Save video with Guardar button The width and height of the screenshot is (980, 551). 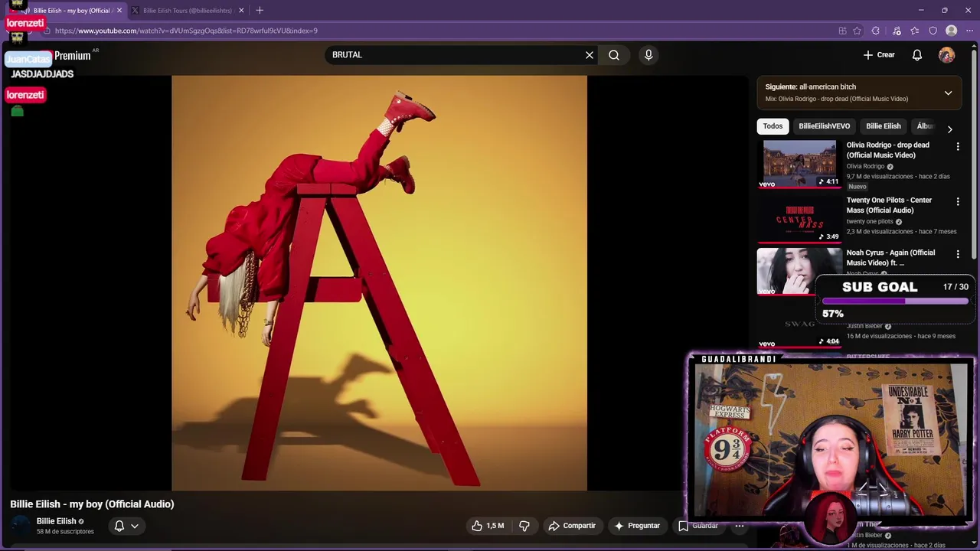[698, 526]
